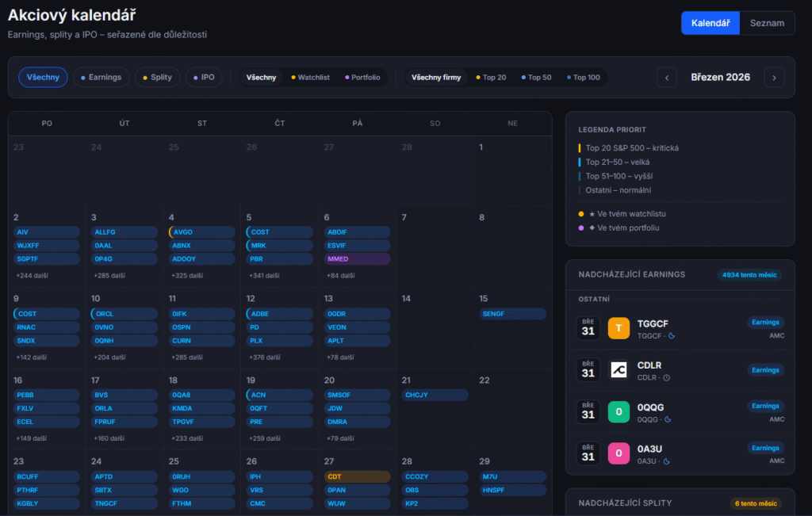Enable the IPO event filter
This screenshot has width=812, height=516.
204,78
